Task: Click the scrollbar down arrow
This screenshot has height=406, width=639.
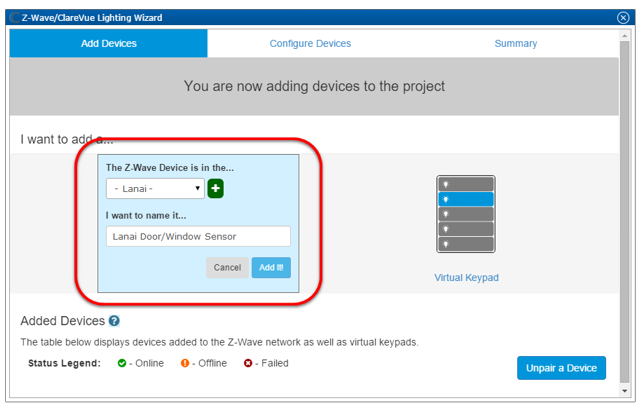Action: point(624,391)
